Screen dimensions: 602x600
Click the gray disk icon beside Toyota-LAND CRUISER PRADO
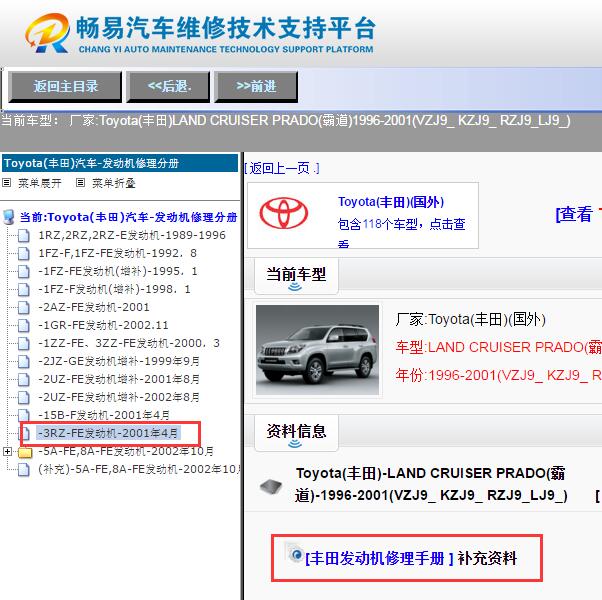click(271, 486)
